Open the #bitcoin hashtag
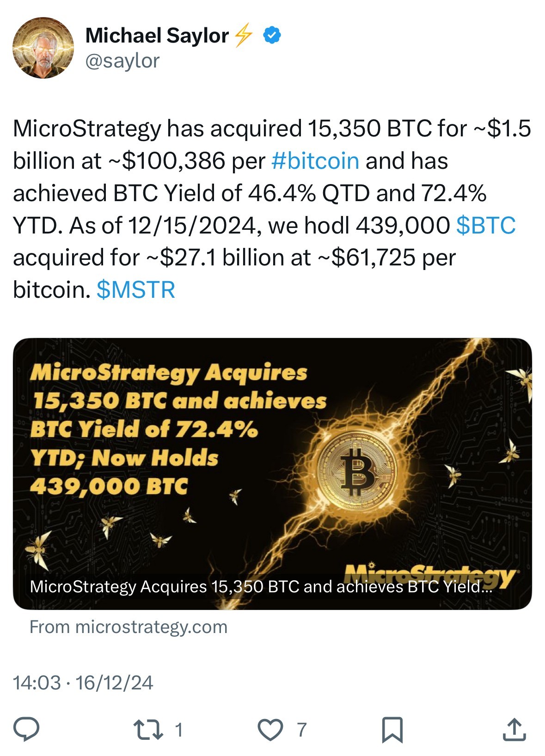Screen dimensions: 545x756 pyautogui.click(x=315, y=161)
